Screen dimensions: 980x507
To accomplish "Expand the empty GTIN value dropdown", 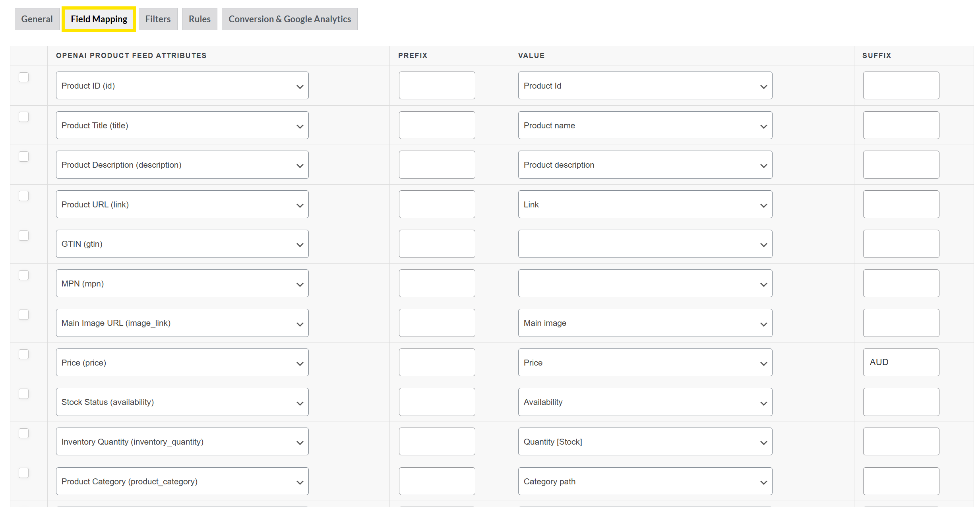I will pyautogui.click(x=645, y=244).
